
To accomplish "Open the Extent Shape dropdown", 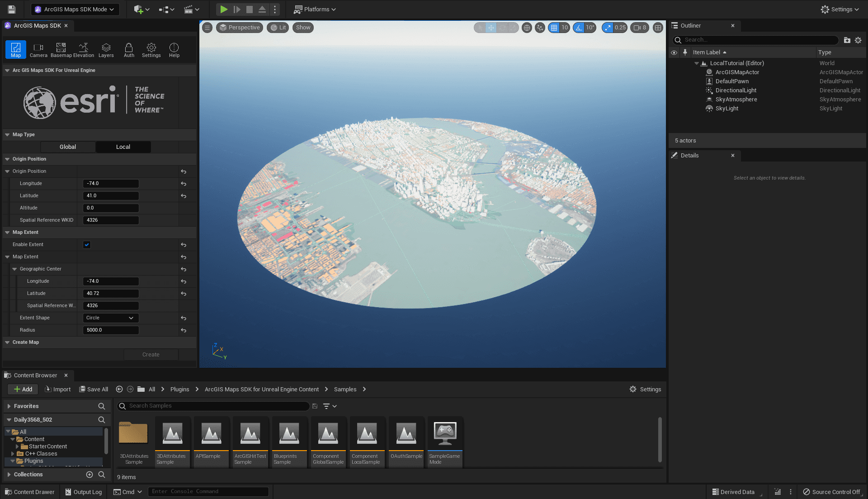I will click(x=110, y=318).
